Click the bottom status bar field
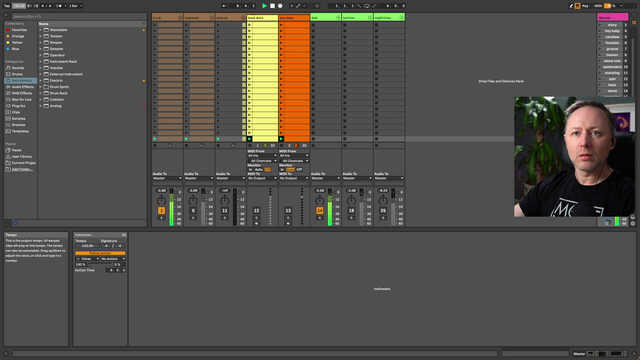 255,354
